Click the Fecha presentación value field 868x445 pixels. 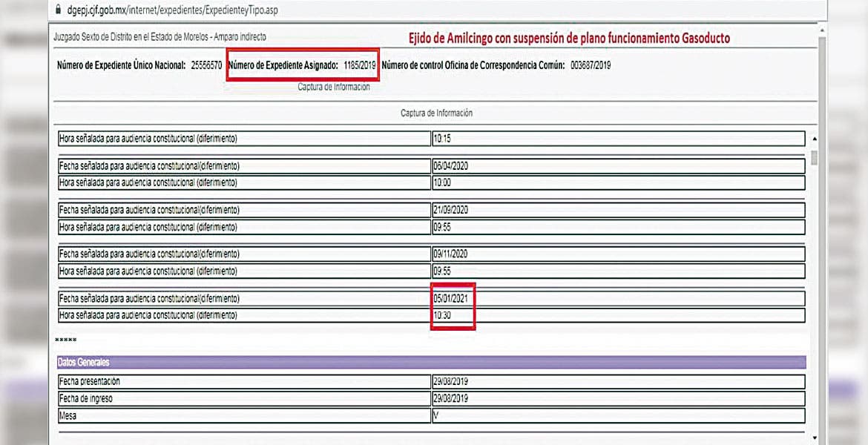[x=618, y=381]
